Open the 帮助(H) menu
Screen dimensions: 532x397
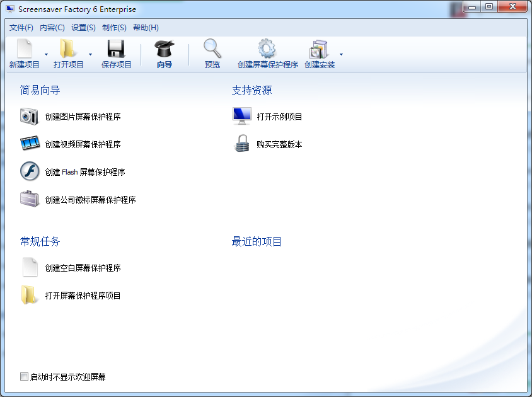point(146,28)
